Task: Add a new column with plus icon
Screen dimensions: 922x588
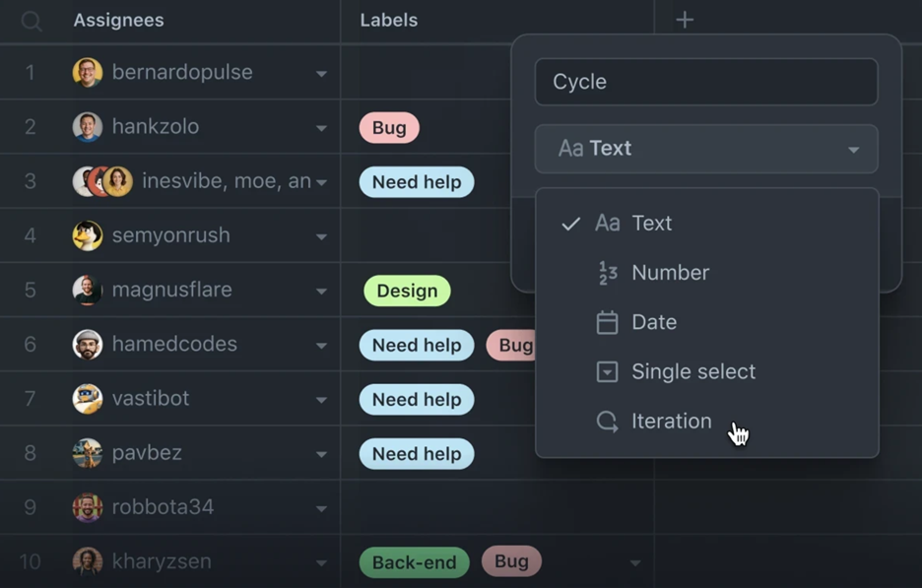Action: click(685, 20)
